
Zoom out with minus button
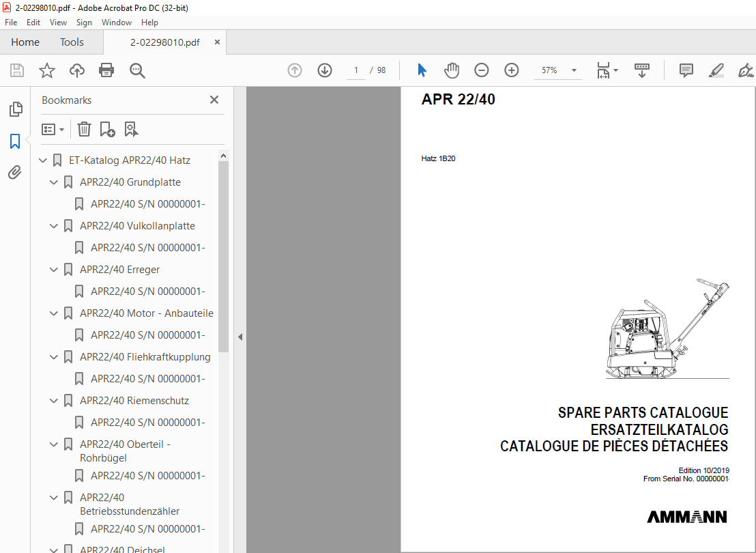pos(481,70)
